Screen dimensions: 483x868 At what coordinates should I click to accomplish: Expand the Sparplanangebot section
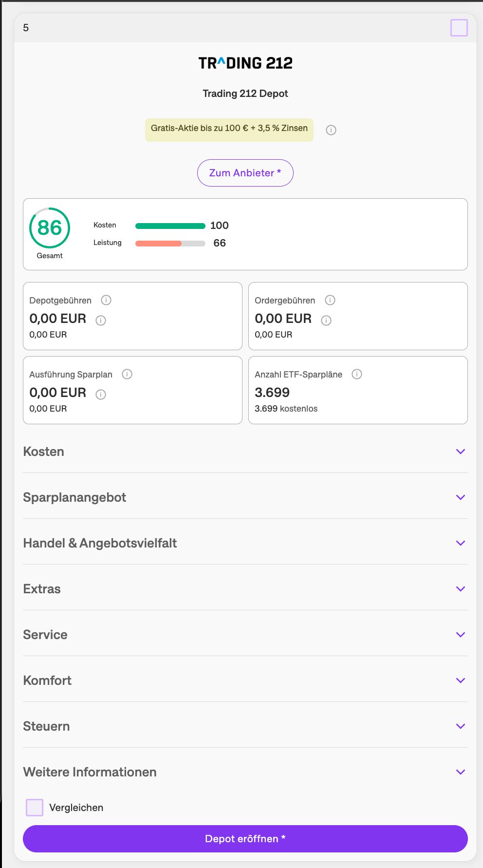point(245,497)
